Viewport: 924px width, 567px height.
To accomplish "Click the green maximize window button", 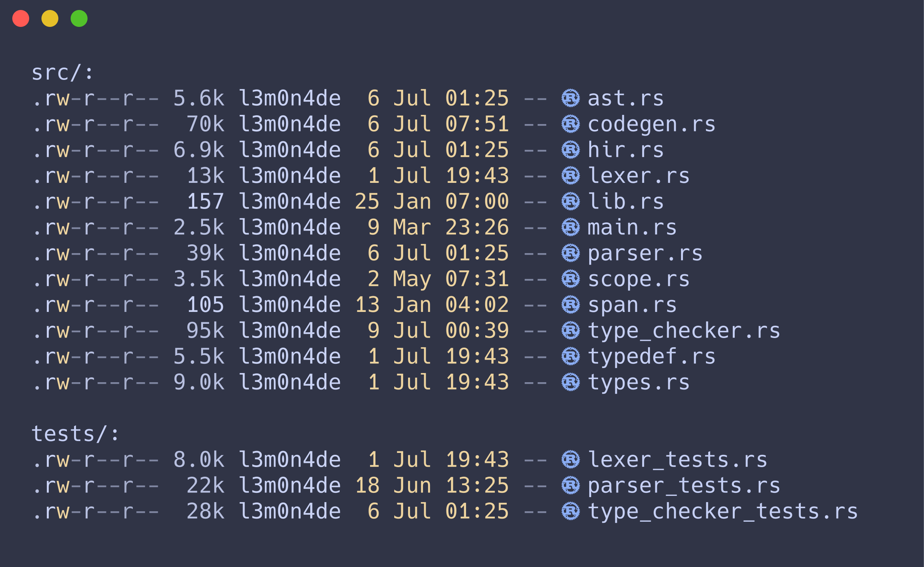I will 79,18.
